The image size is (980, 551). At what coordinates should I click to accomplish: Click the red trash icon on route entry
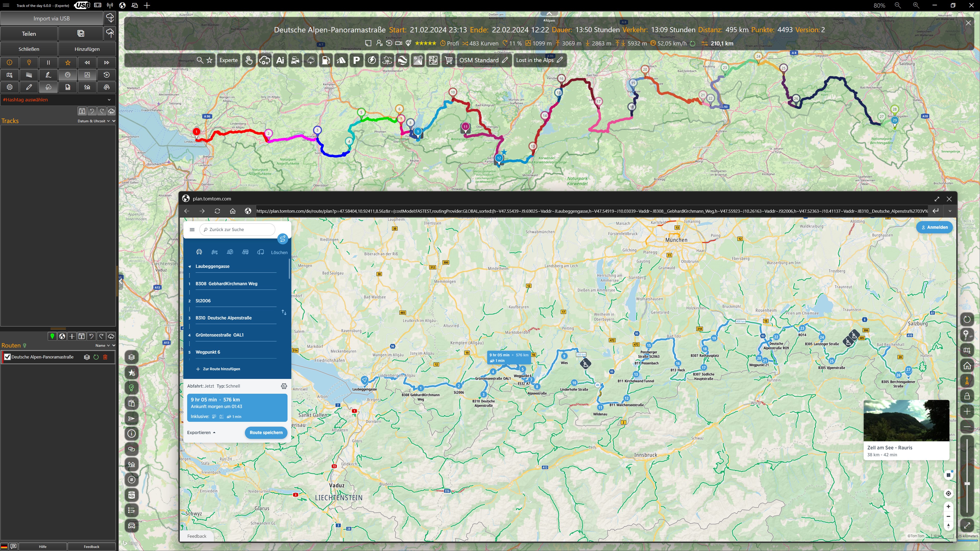(x=105, y=357)
